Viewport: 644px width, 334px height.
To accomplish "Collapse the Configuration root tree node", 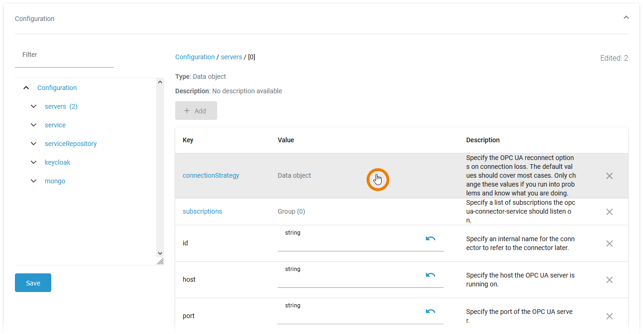I will [x=26, y=87].
